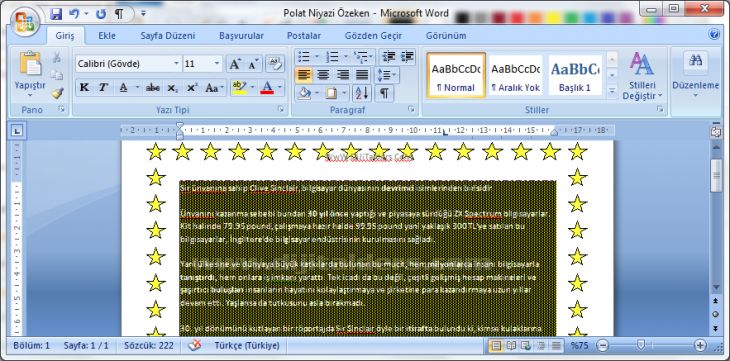Customize Quick Access Toolbar dropdown
The width and height of the screenshot is (730, 361).
point(143,14)
